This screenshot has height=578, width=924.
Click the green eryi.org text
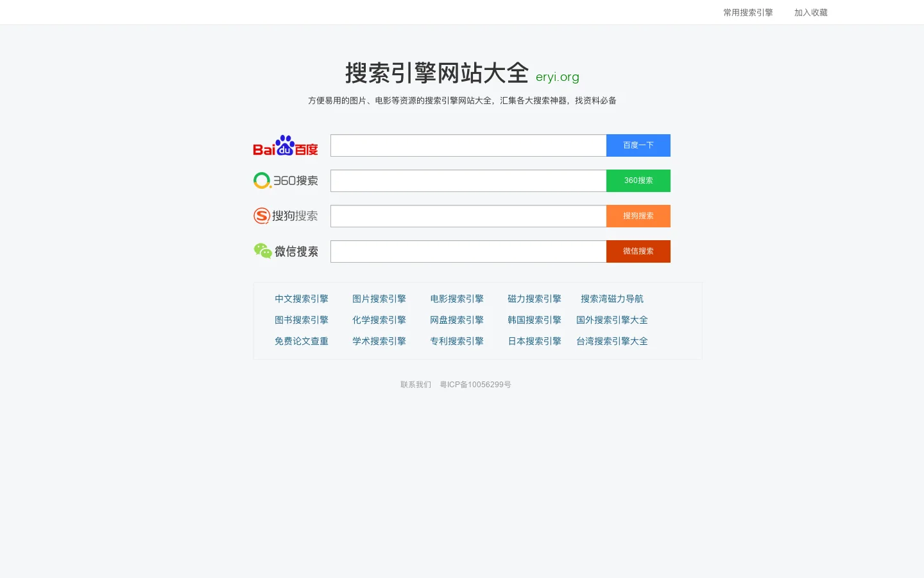[x=558, y=77]
